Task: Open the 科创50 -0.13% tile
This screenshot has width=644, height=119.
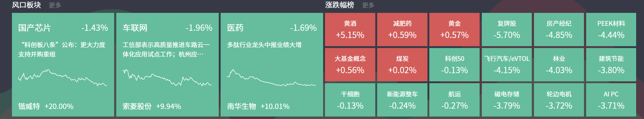Action: pos(454,65)
